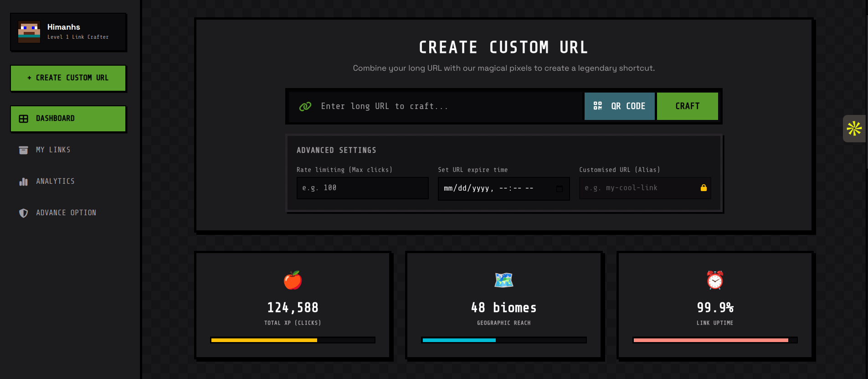Click the Advance Option shield icon
Viewport: 868px width, 379px height.
24,213
